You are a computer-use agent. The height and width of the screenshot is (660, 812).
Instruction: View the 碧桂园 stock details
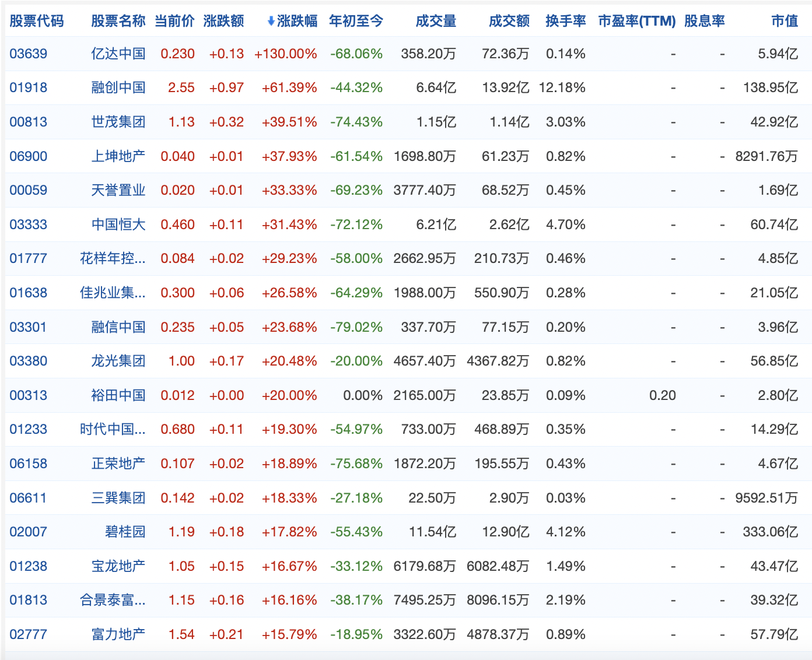click(125, 532)
